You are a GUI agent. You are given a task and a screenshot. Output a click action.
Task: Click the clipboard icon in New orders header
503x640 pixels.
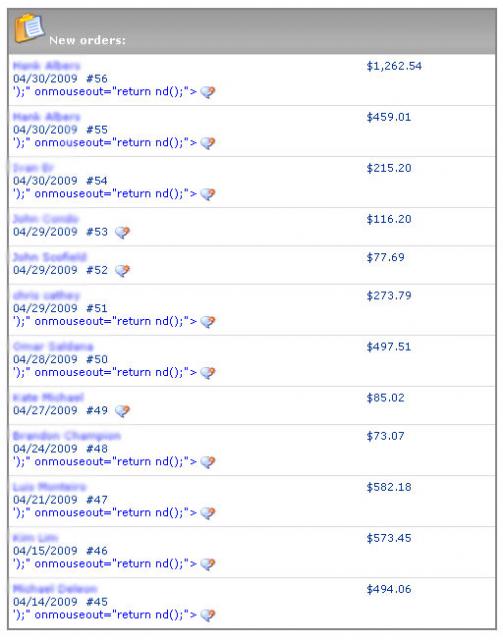29,28
